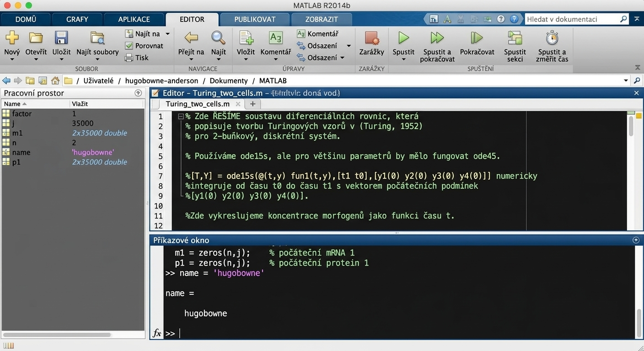The image size is (644, 351).
Task: Click the Otevřít folder icon
Action: click(36, 37)
